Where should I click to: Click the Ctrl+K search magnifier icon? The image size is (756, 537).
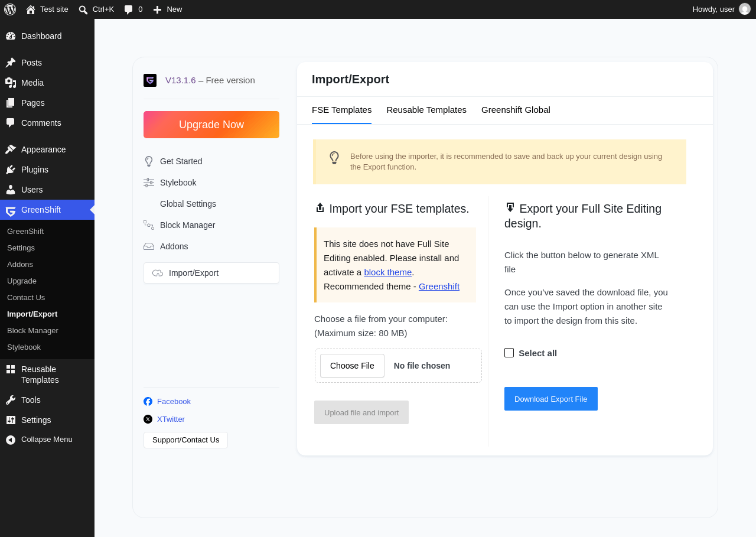point(83,9)
